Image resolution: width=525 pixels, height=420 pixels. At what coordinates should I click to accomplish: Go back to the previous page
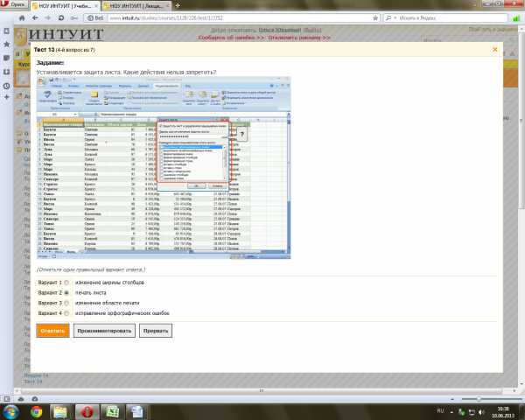point(35,18)
